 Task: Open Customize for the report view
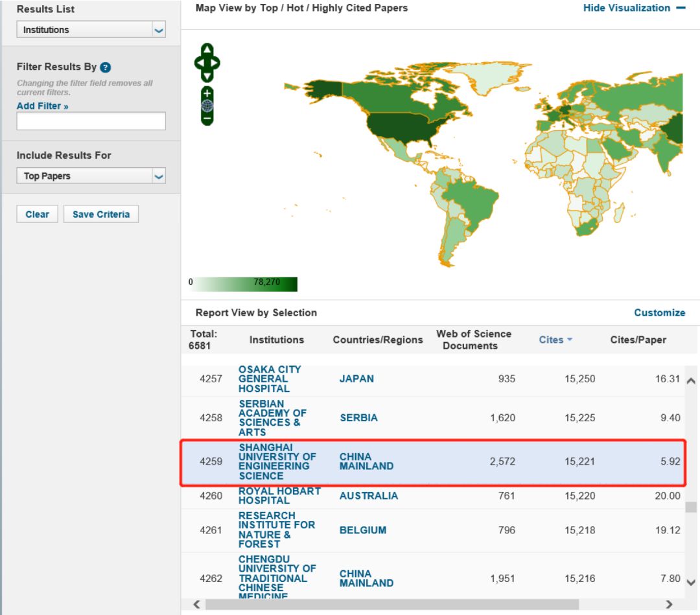[x=659, y=312]
